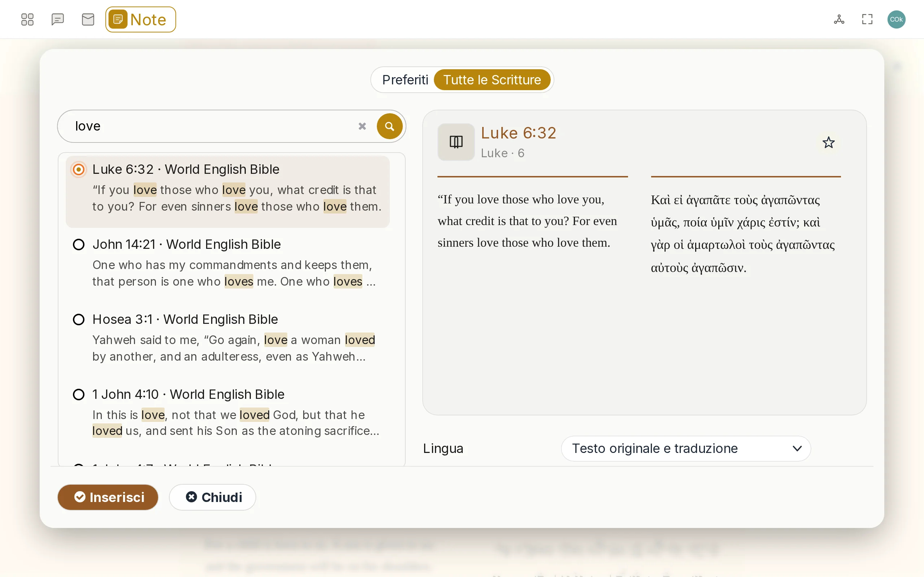
Task: Switch to Tutte le Scritture tab
Action: click(492, 80)
